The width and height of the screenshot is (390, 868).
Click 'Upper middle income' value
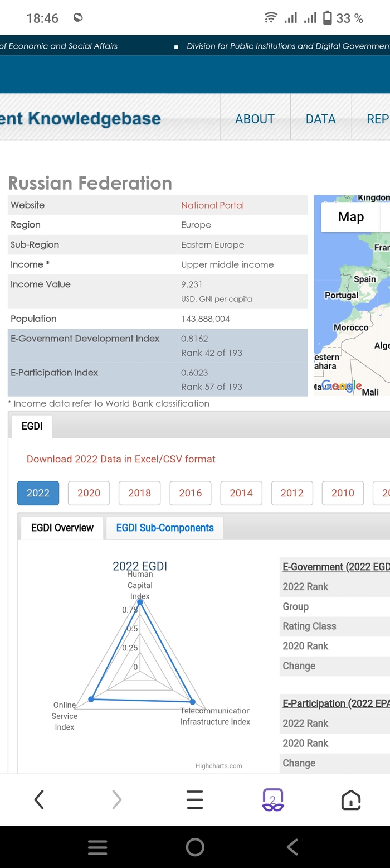click(227, 264)
